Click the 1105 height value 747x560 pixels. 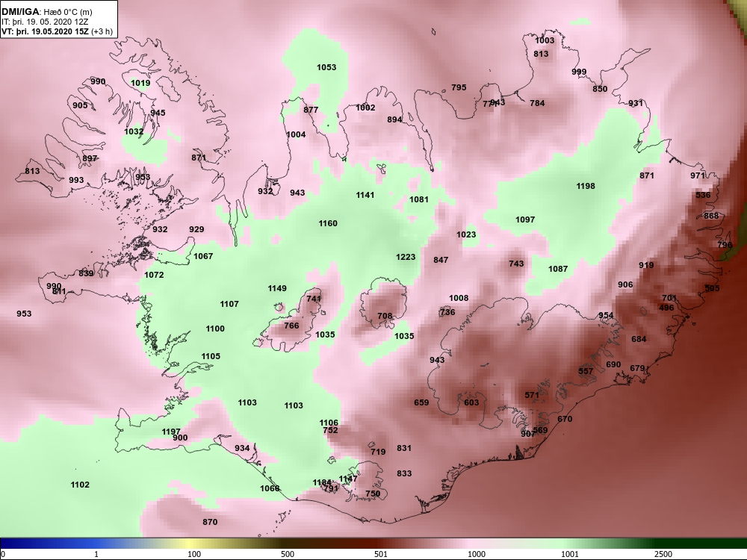point(211,356)
